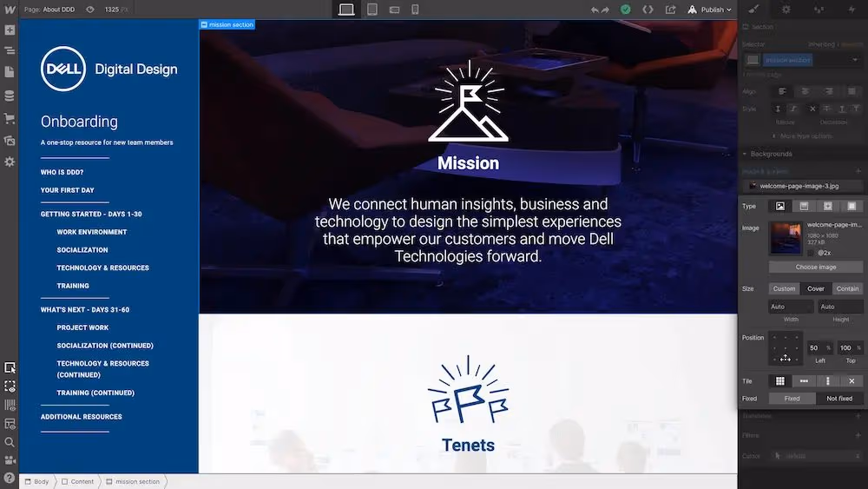Open the Add Elements panel

[10, 30]
